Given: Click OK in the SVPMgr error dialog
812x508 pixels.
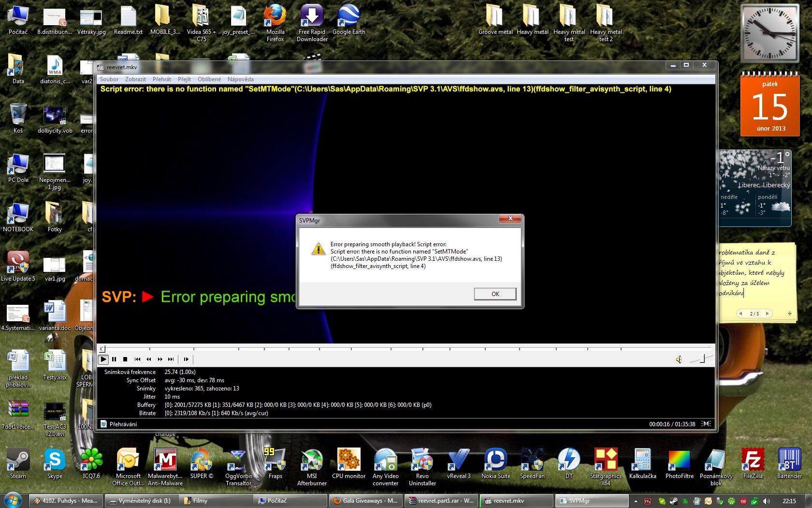Looking at the screenshot, I should coord(495,294).
